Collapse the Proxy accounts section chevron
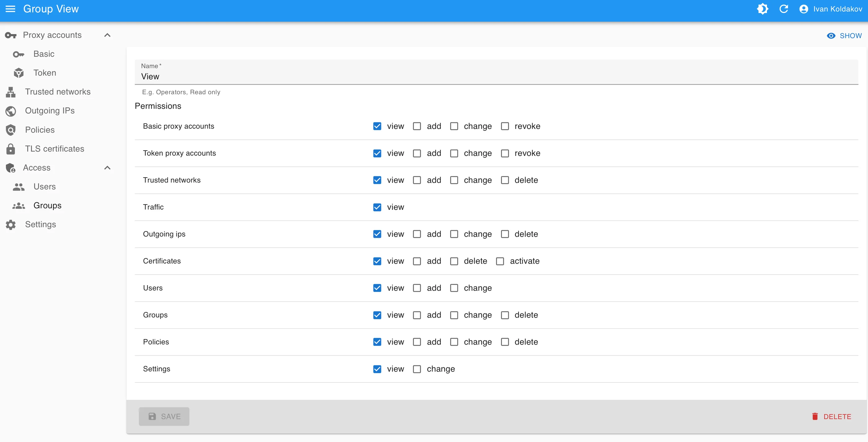This screenshot has height=442, width=868. pos(107,35)
